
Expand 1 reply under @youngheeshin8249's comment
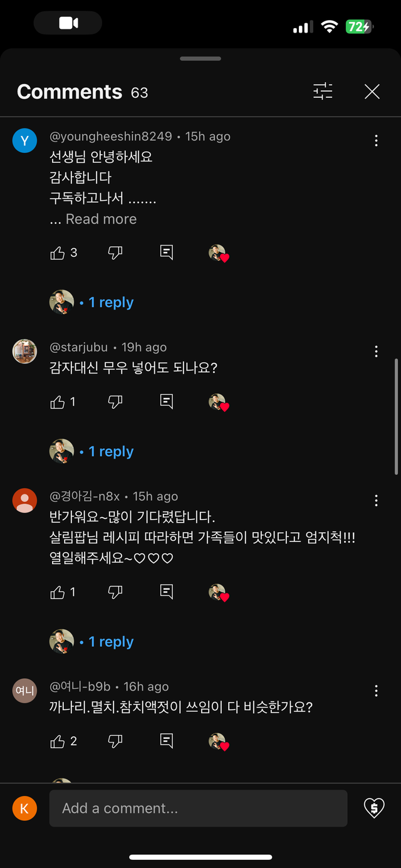(111, 303)
